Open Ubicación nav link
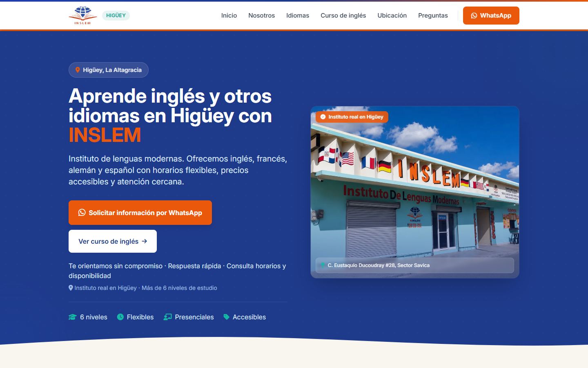This screenshot has width=588, height=368. pos(392,16)
